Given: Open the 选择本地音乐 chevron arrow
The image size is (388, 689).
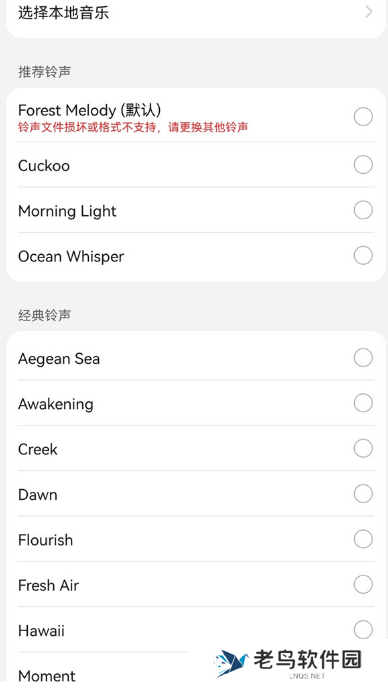Looking at the screenshot, I should (369, 12).
